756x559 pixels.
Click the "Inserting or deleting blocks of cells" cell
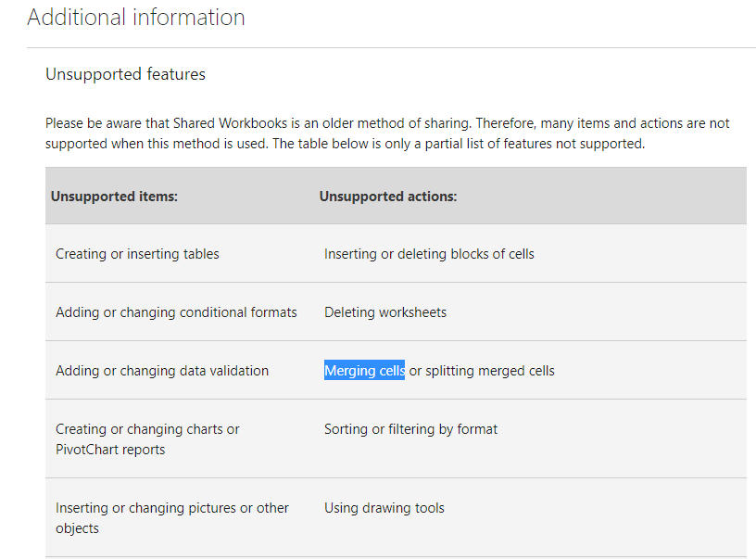(429, 254)
